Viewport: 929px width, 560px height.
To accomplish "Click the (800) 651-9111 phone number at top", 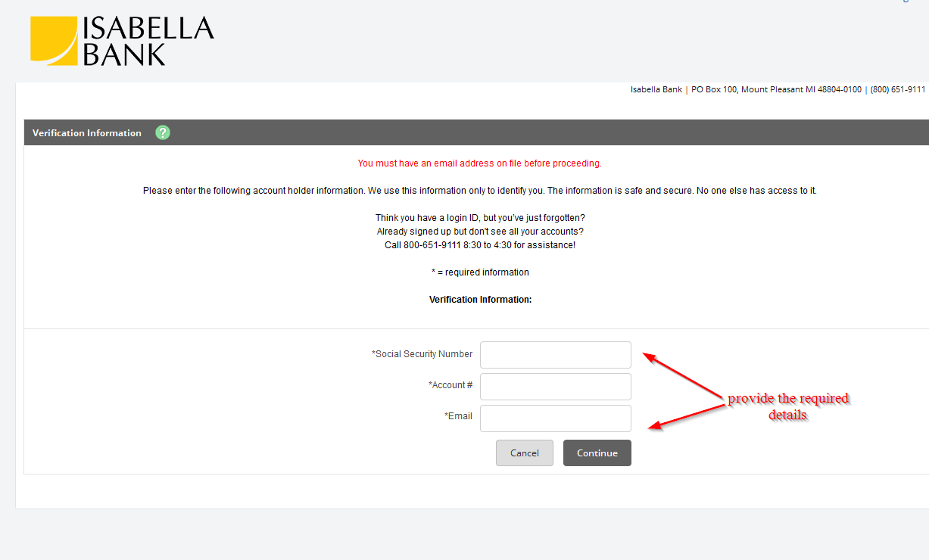I will point(898,89).
